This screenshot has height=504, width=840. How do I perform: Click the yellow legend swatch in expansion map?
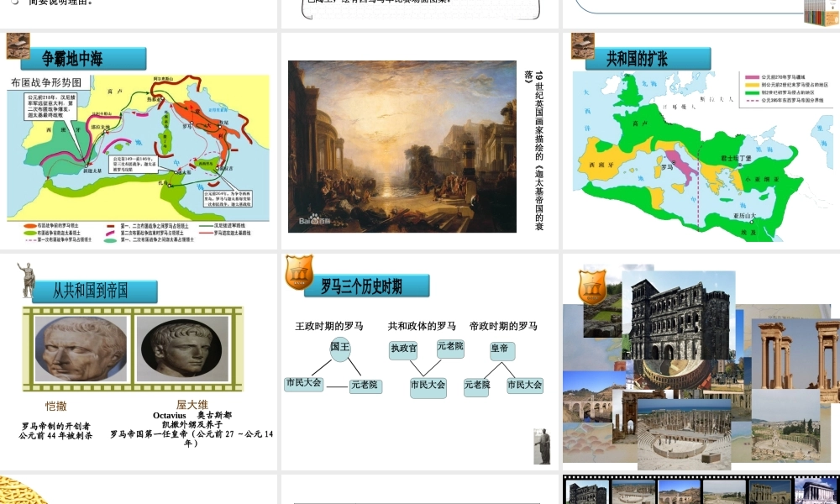tap(752, 85)
